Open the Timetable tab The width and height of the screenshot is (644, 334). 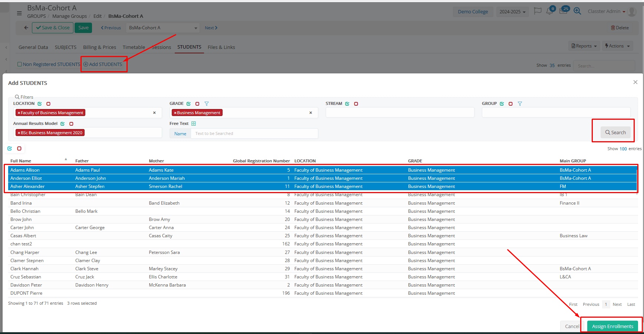134,47
